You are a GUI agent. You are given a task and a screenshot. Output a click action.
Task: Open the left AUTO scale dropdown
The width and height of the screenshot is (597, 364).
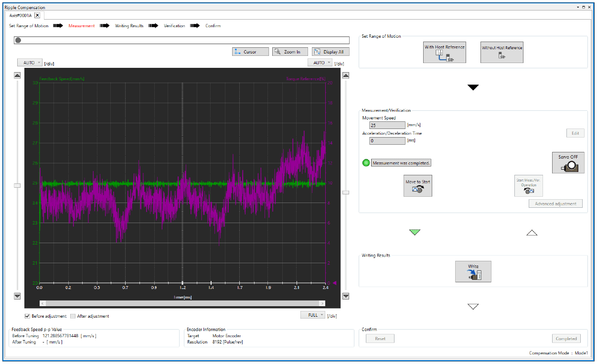pyautogui.click(x=30, y=63)
